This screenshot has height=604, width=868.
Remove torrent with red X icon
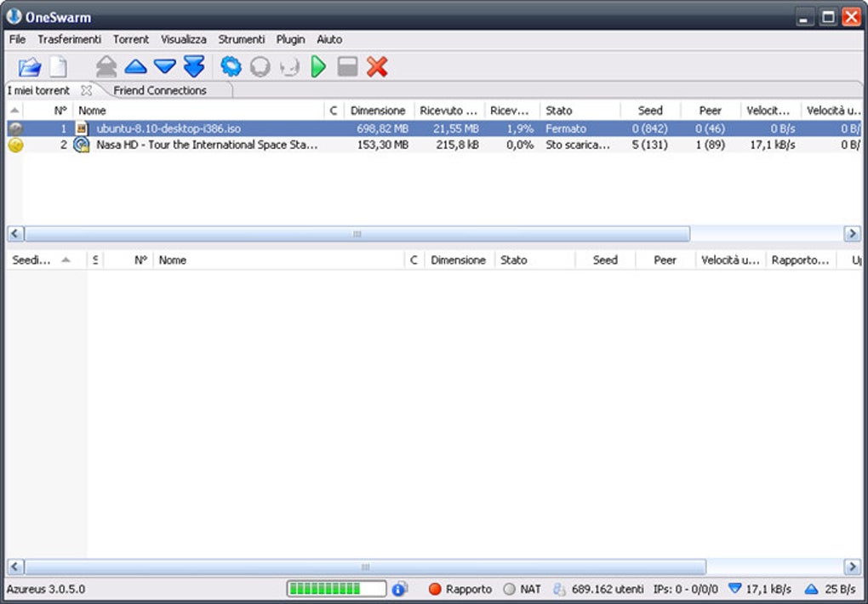[x=377, y=67]
